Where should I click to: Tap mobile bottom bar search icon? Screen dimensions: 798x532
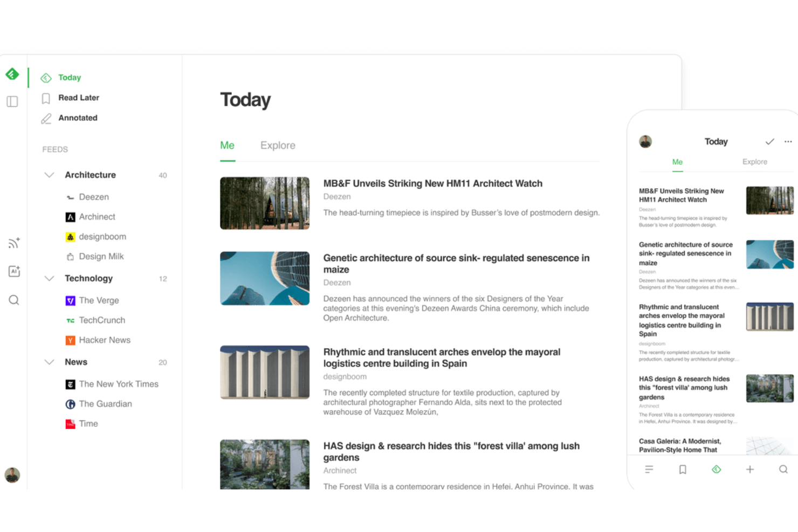(x=783, y=469)
